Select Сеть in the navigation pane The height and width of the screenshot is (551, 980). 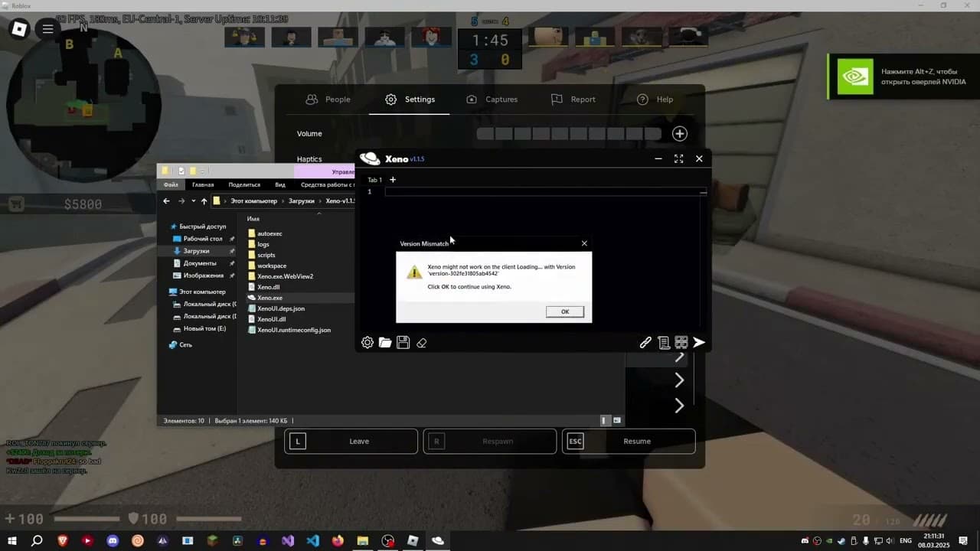[181, 345]
